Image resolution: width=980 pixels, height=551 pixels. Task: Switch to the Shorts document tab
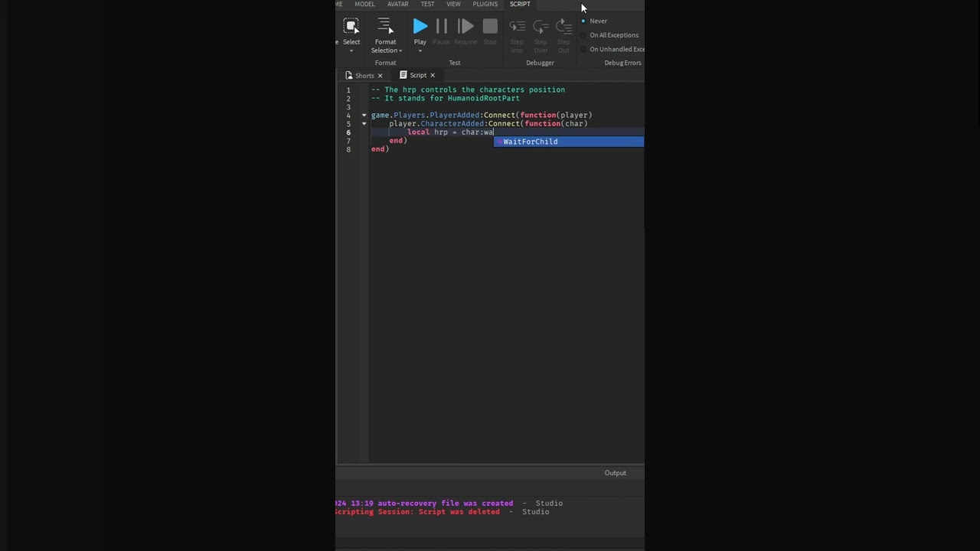(x=364, y=75)
